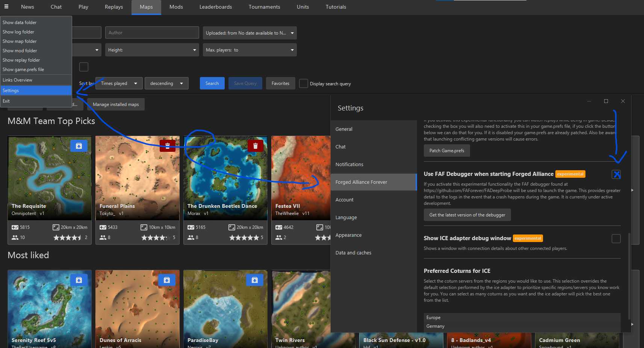This screenshot has width=644, height=348.
Task: Click the Favorites button
Action: [x=281, y=83]
